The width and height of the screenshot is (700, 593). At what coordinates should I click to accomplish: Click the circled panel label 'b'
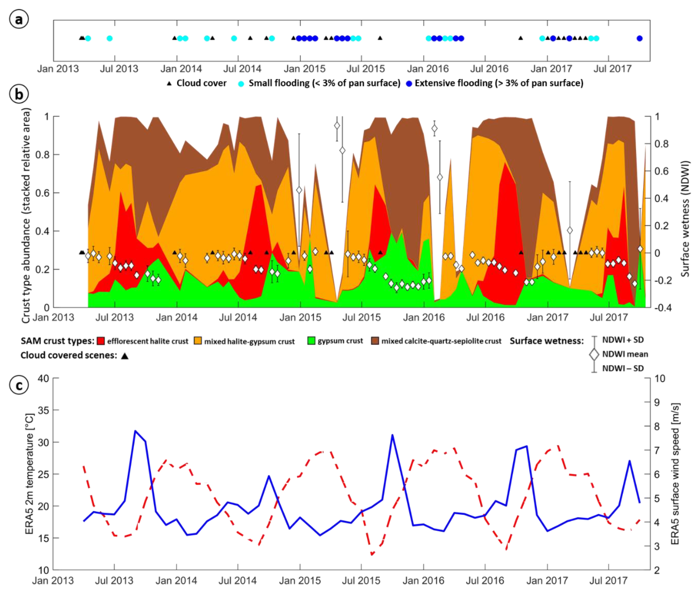point(19,94)
